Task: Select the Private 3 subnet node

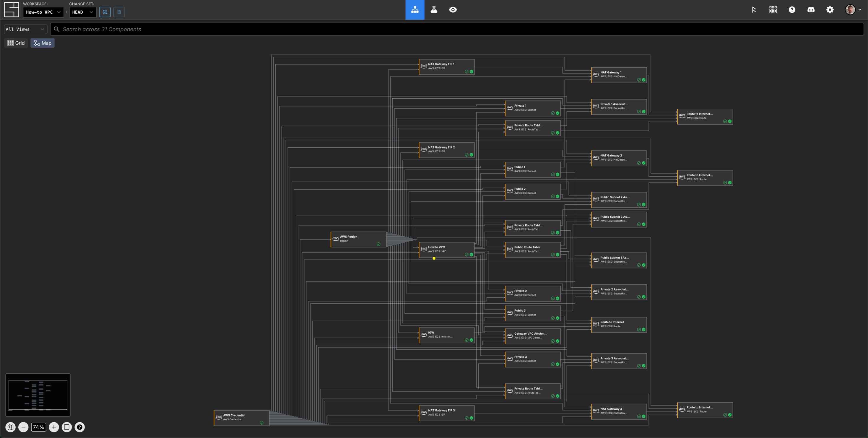Action: coord(533,359)
